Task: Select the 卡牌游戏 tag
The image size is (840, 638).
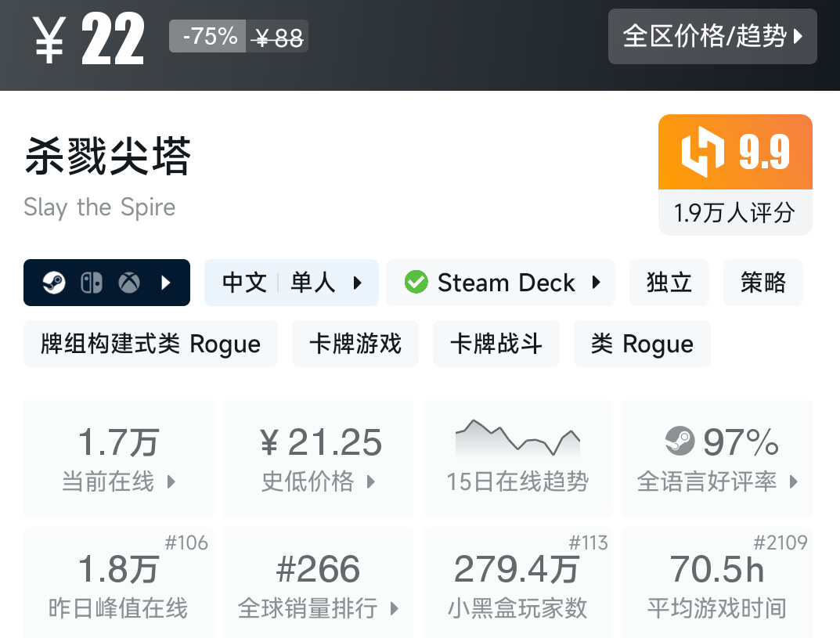Action: 355,344
